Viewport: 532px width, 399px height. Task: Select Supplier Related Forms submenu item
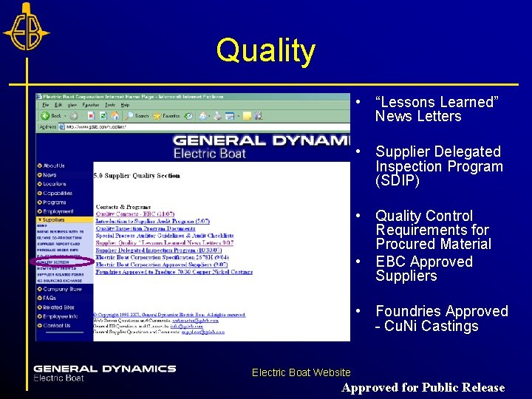[x=60, y=274]
